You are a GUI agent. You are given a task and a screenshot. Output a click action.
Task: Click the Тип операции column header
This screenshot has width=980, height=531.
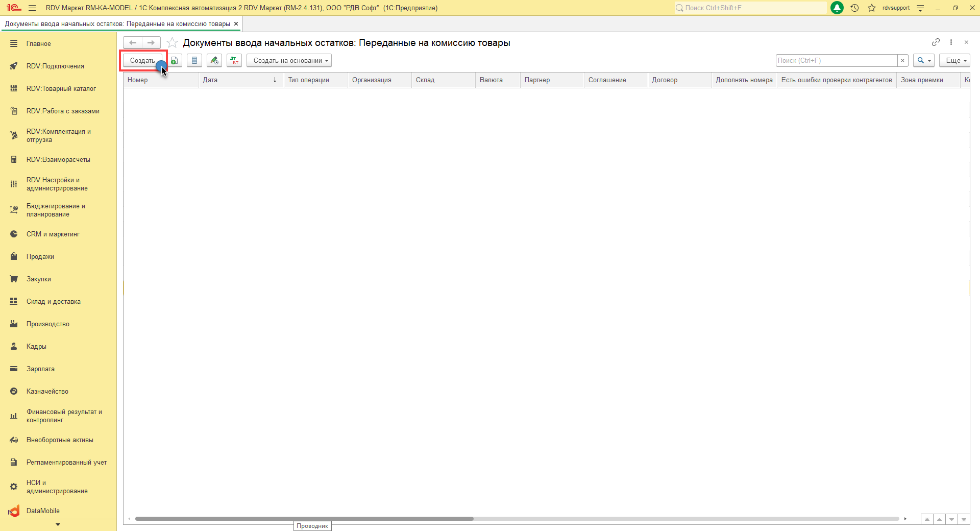coord(316,80)
